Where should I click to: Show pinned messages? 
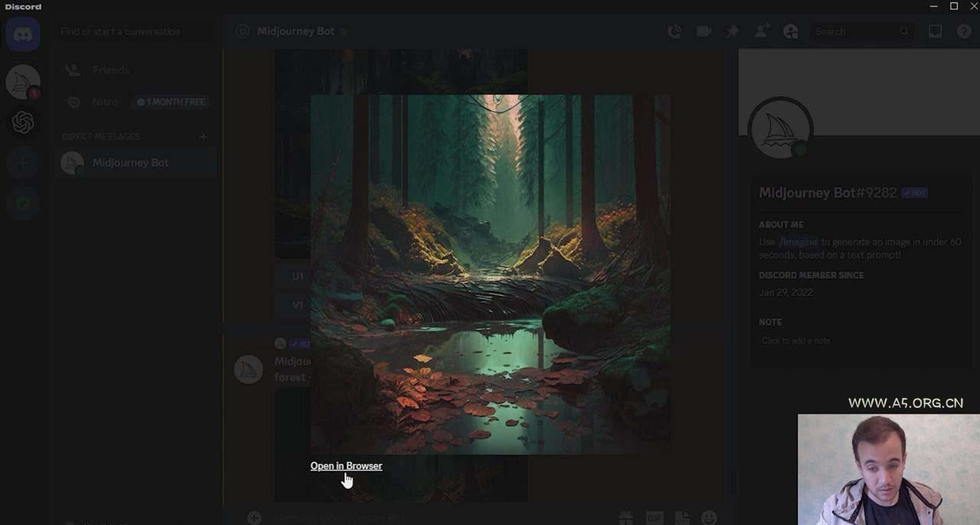(x=733, y=31)
